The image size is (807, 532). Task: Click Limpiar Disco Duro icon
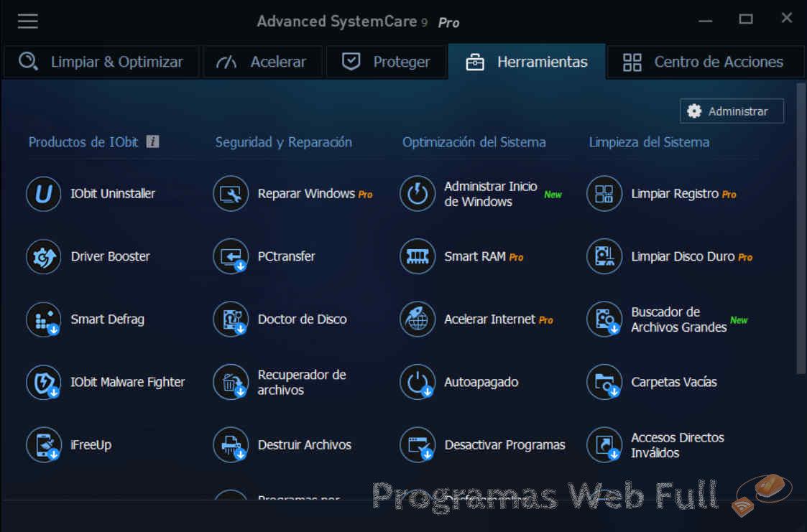604,256
